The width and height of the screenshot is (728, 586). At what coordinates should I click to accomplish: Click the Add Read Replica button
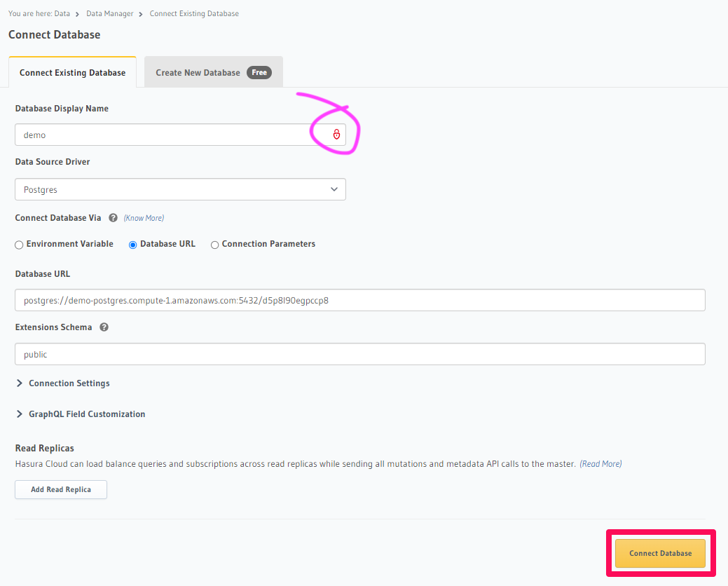[x=61, y=489]
